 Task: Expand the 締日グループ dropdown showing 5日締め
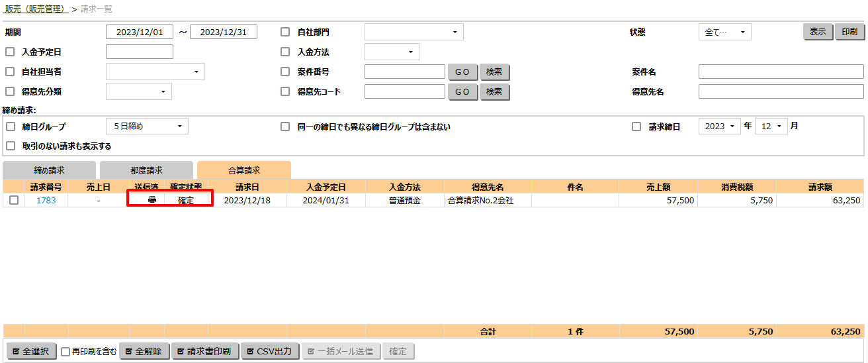147,126
